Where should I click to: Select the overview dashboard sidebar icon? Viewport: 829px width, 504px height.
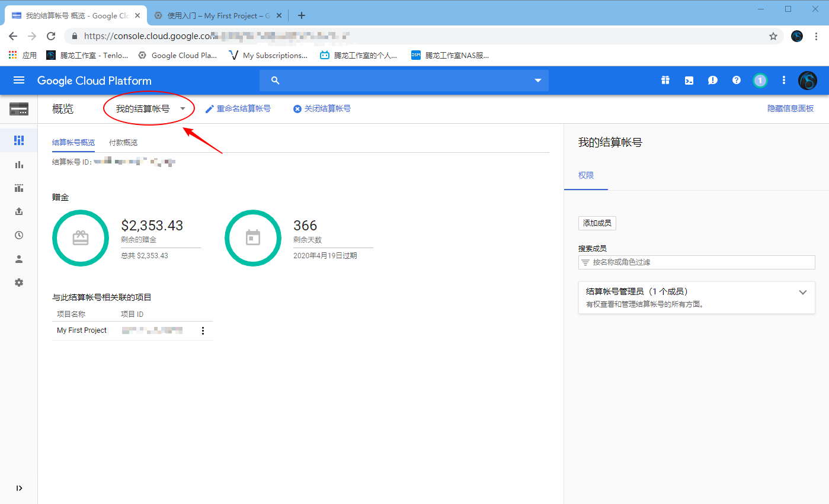click(19, 140)
